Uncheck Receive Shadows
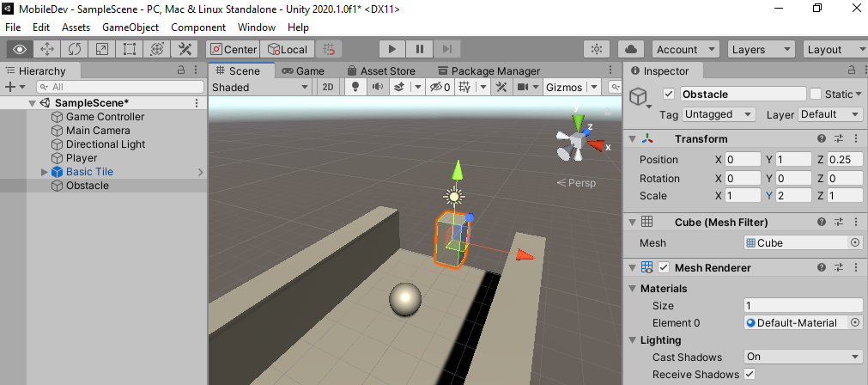Screen dimensions: 868x385 [750, 374]
